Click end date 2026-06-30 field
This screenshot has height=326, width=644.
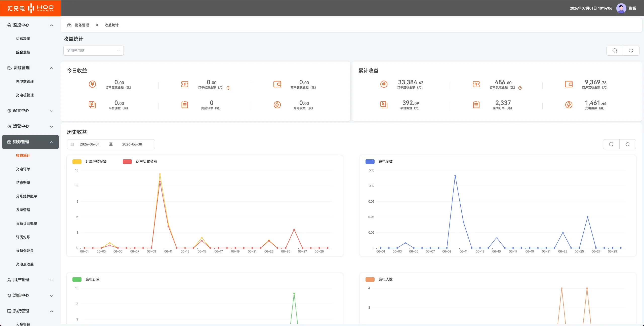click(132, 144)
